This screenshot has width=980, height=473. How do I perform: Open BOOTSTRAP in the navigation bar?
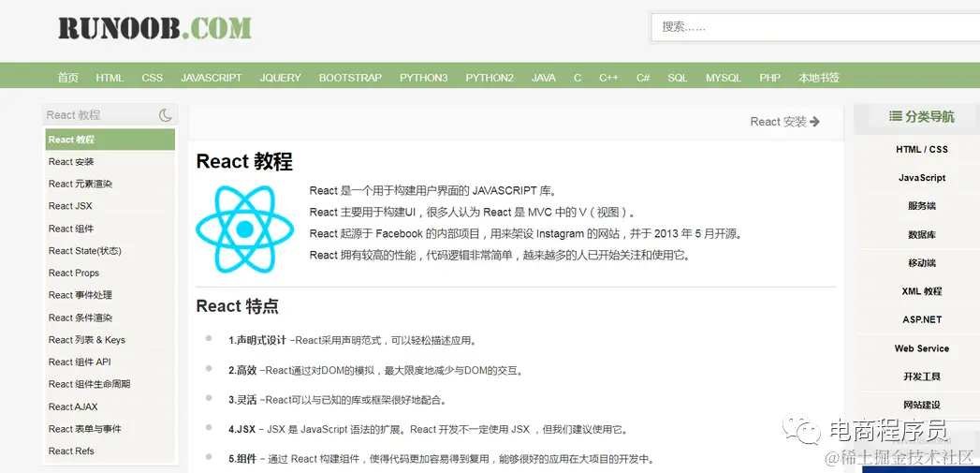pyautogui.click(x=350, y=78)
